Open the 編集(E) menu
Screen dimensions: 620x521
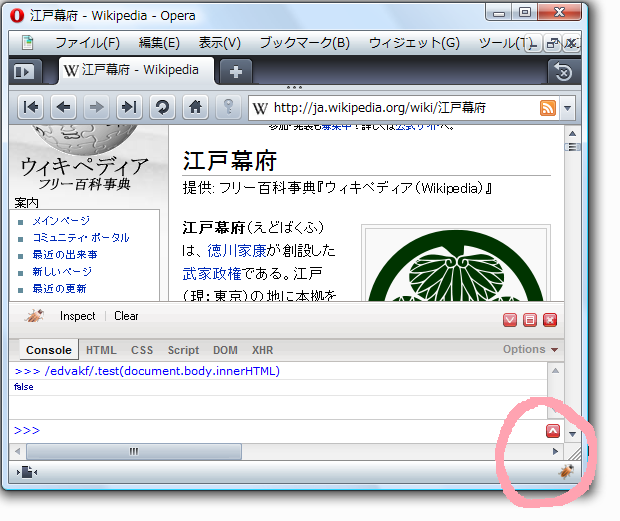[159, 42]
